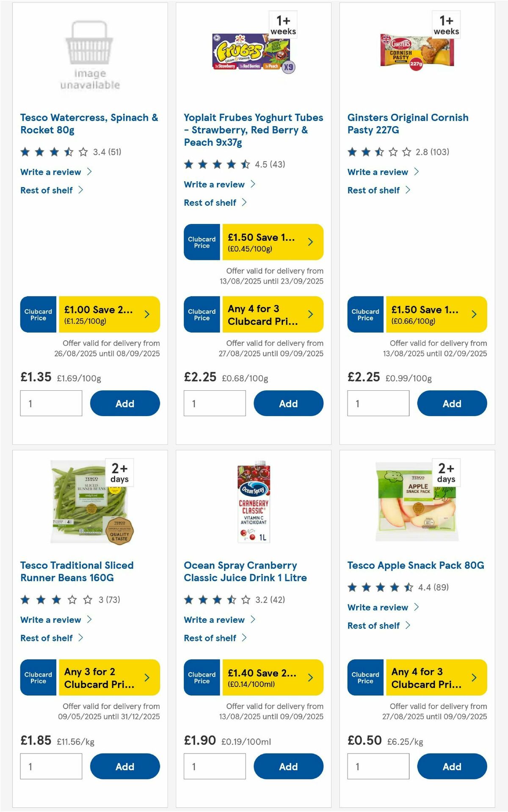Add the Yoplait Frubes to the basket
The height and width of the screenshot is (812, 508).
[x=288, y=403]
